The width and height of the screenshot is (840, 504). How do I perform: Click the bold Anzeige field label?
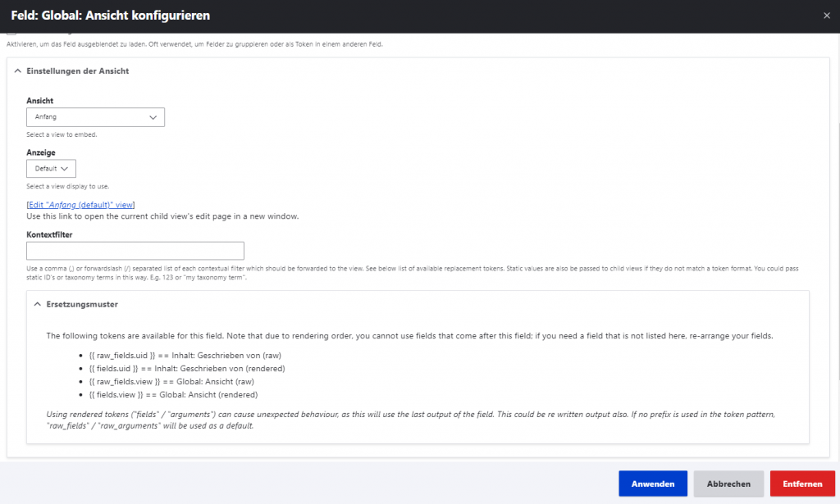[x=41, y=152]
